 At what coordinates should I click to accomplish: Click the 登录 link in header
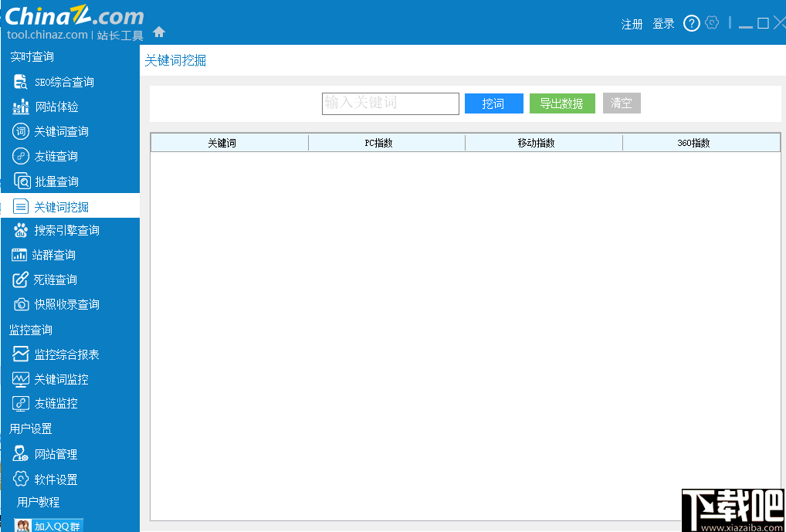663,24
